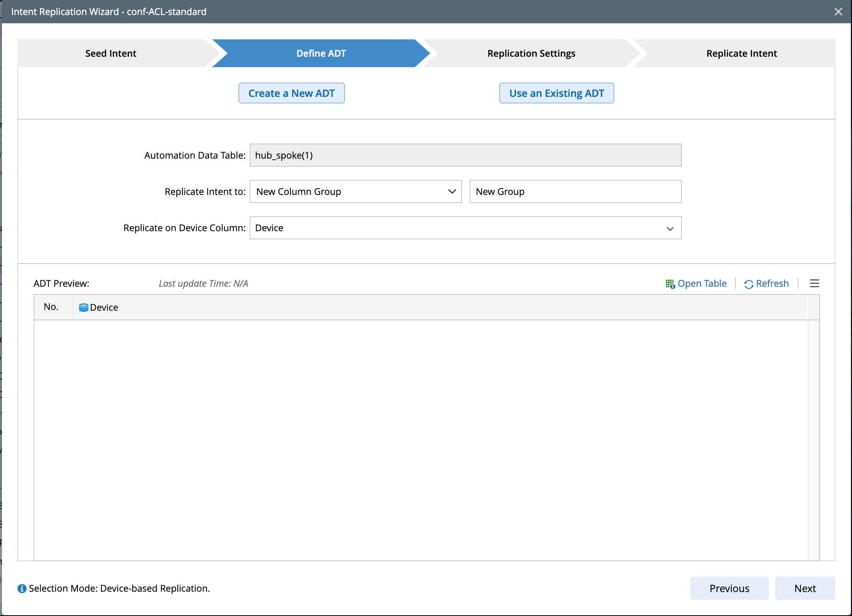Click the No. column header

pyautogui.click(x=51, y=307)
